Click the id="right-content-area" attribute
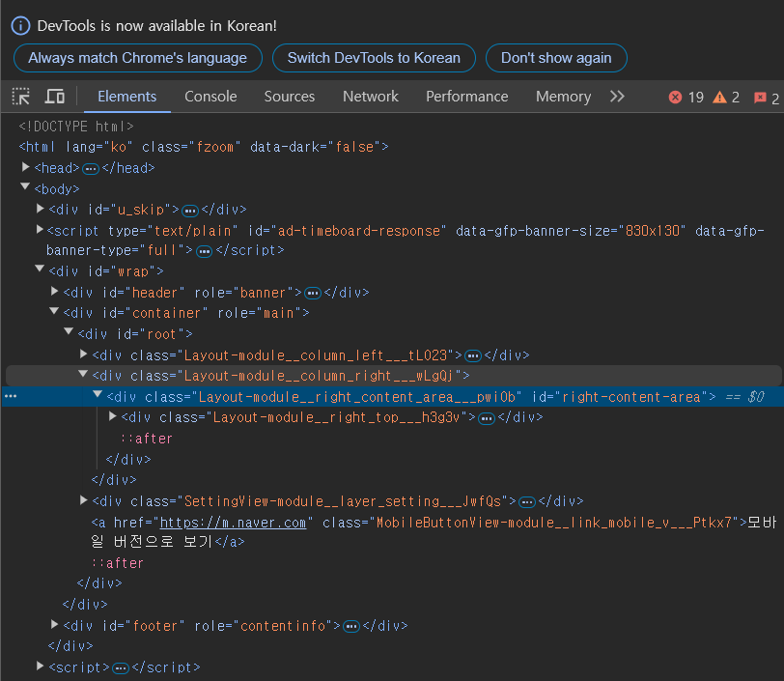The image size is (784, 681). pyautogui.click(x=620, y=397)
